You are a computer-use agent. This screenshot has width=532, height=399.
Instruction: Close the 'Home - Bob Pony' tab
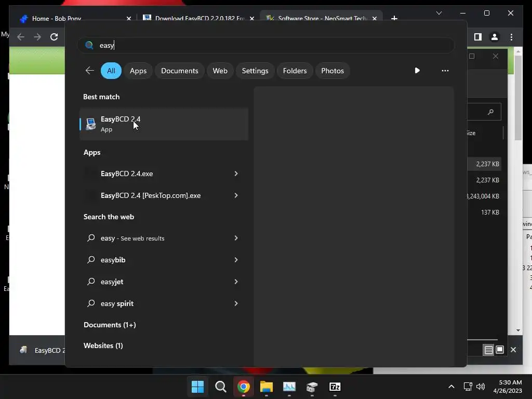click(x=129, y=18)
